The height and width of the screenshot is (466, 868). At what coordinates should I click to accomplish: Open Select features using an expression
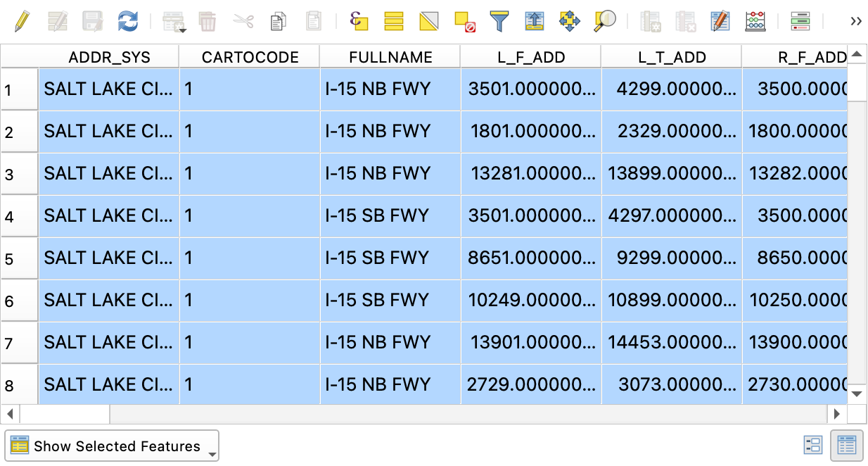tap(359, 21)
